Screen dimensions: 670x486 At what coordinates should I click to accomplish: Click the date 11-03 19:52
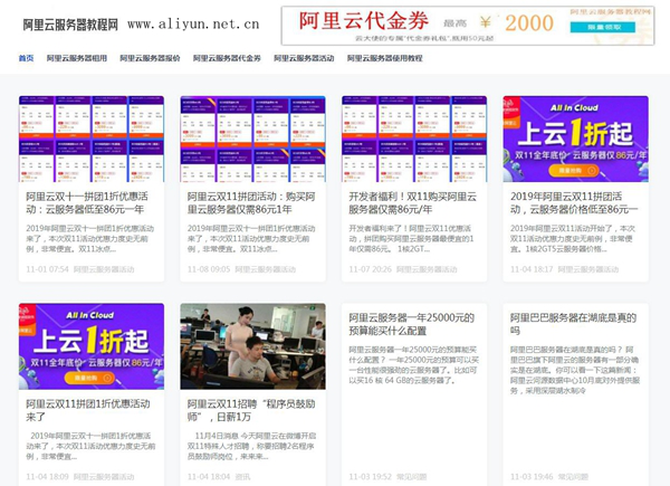click(370, 477)
